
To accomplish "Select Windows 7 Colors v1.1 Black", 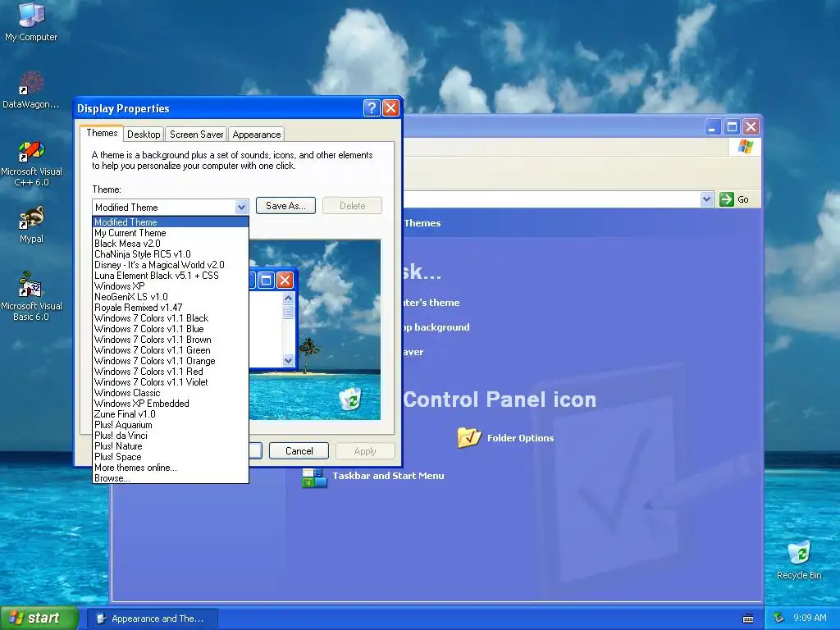I will coord(171,318).
